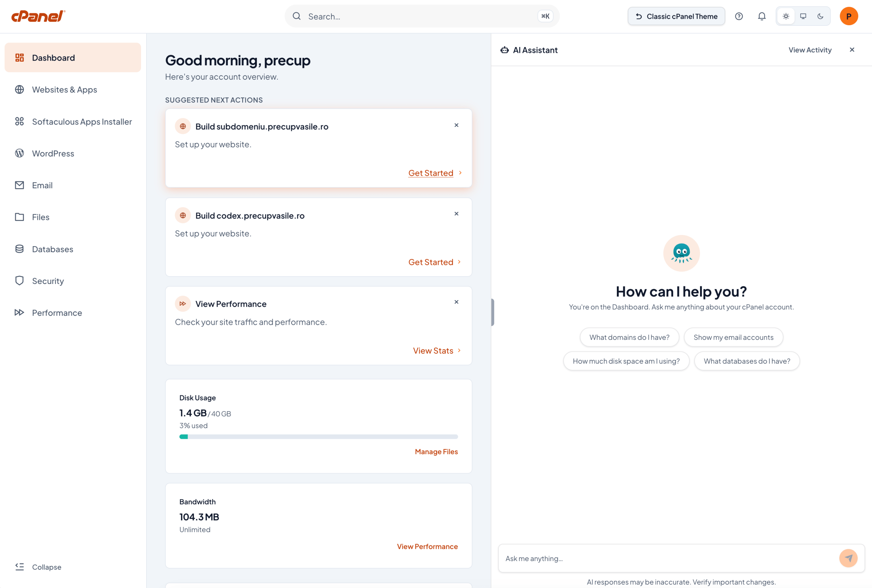
Task: Click the AI Assistant robot icon
Action: click(x=504, y=50)
